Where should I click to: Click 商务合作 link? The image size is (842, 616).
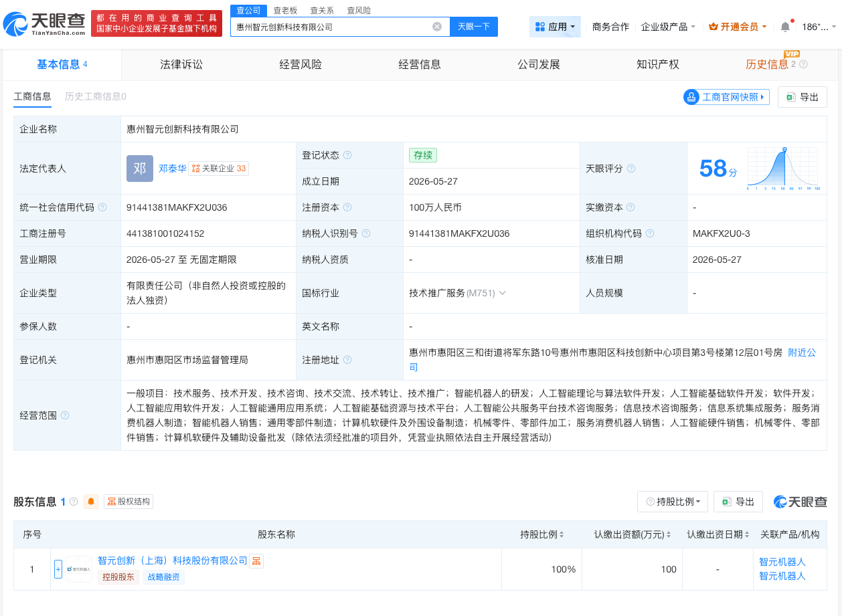(x=611, y=27)
